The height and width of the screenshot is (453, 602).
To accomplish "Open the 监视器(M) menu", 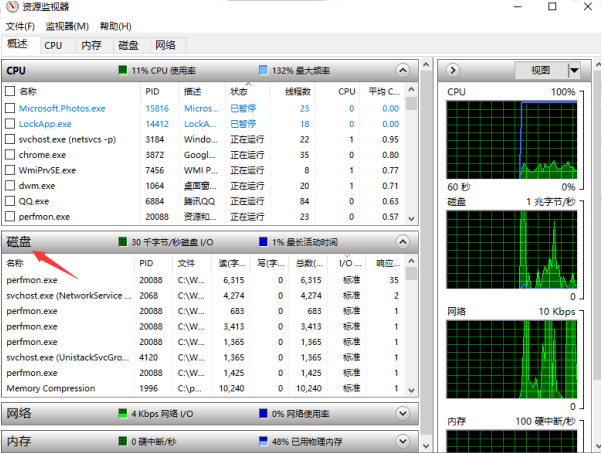I will (x=67, y=26).
